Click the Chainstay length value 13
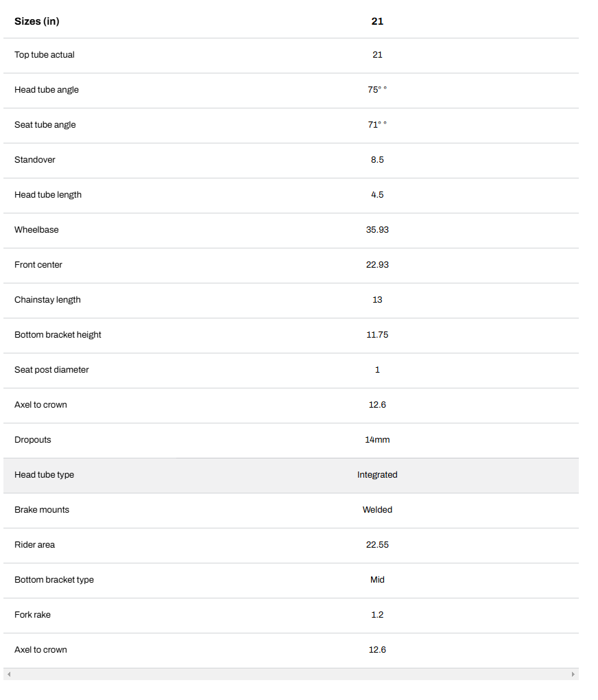 [377, 300]
